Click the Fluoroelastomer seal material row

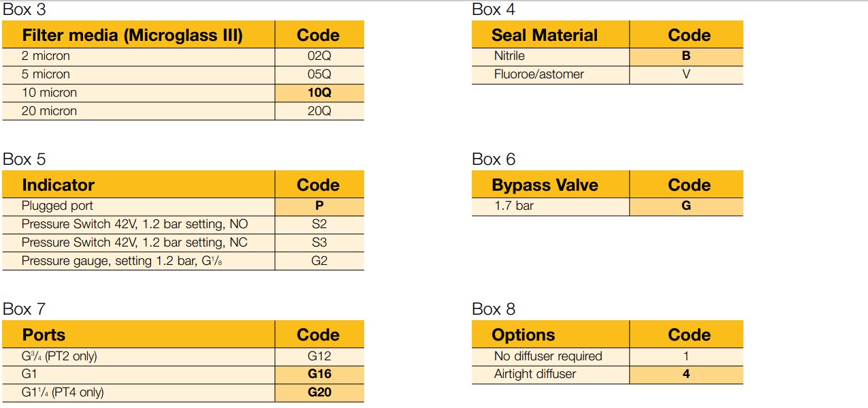coord(539,74)
